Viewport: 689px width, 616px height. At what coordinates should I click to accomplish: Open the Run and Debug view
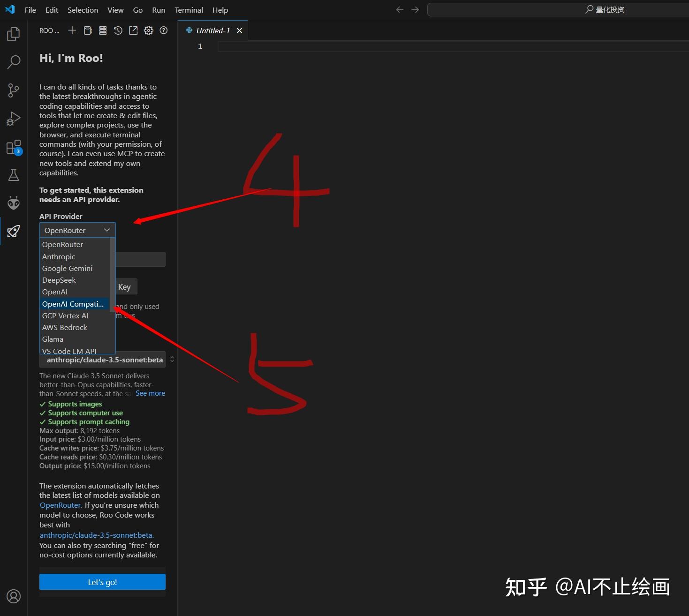(x=14, y=119)
